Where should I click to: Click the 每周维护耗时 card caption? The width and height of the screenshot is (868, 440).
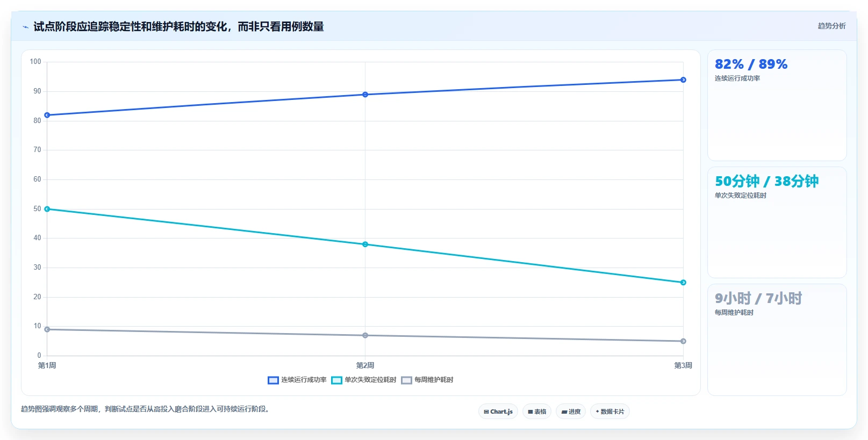(734, 313)
